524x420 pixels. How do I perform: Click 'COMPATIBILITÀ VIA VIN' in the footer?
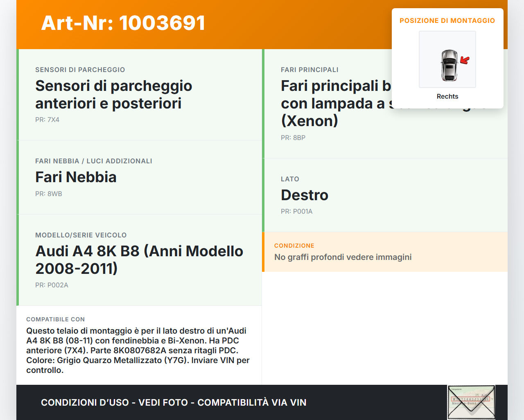pyautogui.click(x=252, y=402)
